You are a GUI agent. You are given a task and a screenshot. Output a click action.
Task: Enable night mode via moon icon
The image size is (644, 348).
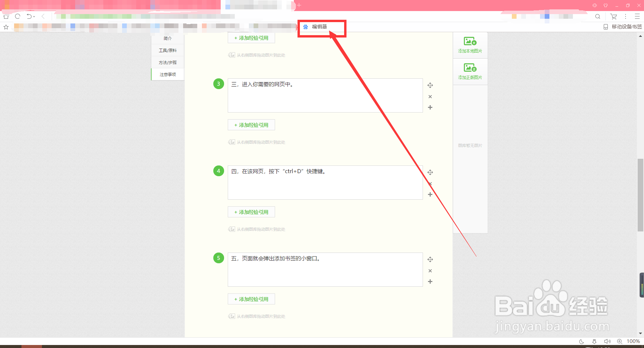tap(581, 341)
